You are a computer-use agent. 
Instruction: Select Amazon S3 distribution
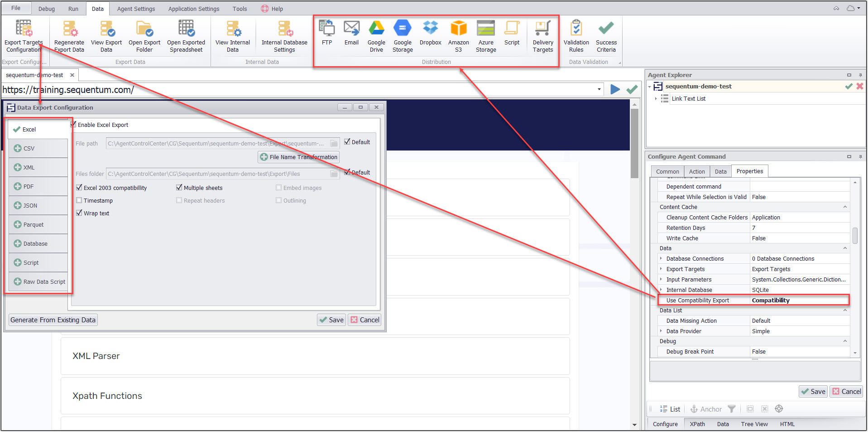(x=458, y=35)
